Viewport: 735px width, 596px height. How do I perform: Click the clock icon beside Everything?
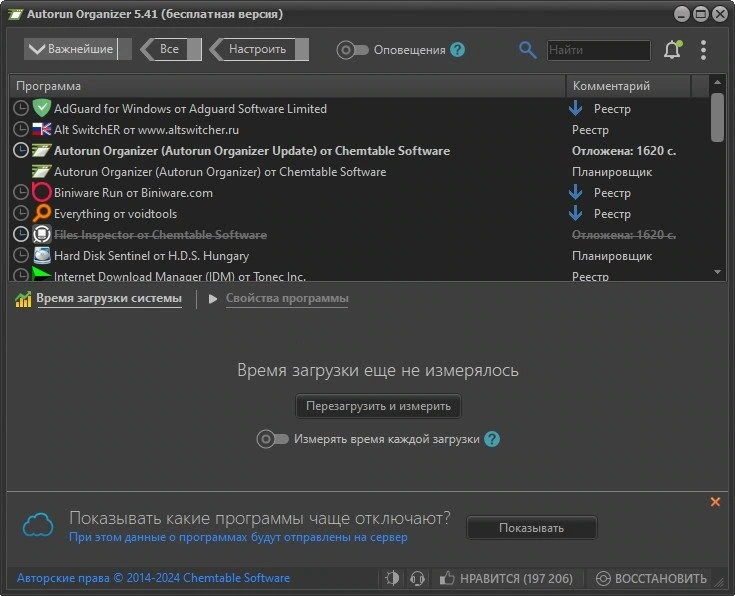tap(21, 213)
